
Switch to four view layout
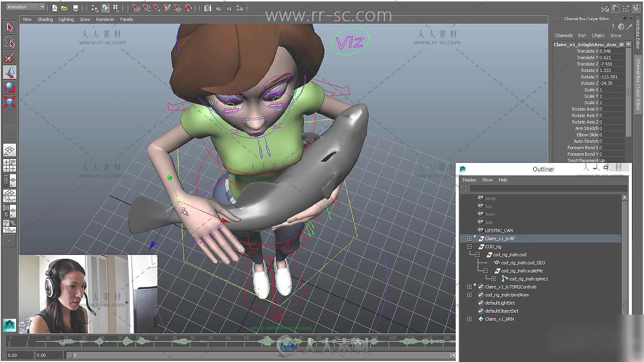click(10, 165)
